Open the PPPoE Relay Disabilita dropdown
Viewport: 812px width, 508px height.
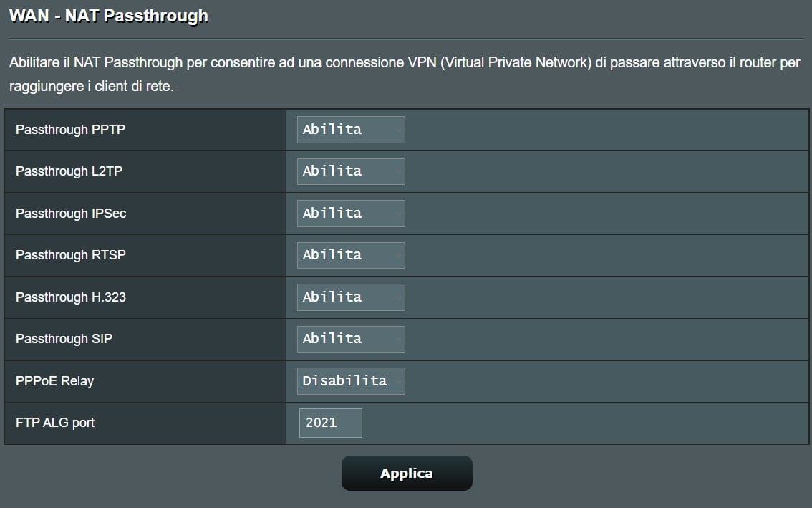click(x=351, y=381)
